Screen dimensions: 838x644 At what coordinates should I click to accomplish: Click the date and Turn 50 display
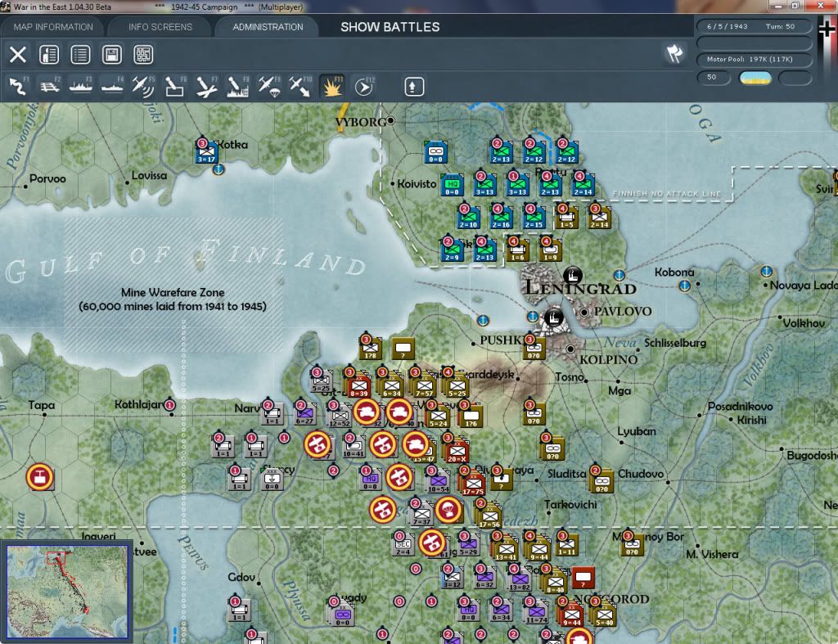[x=754, y=26]
